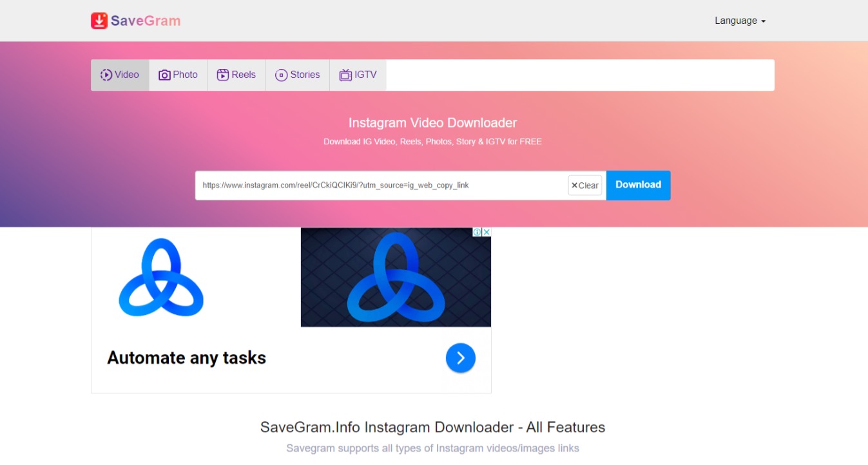This screenshot has height=465, width=868.
Task: Select the IGTV tab
Action: click(358, 75)
